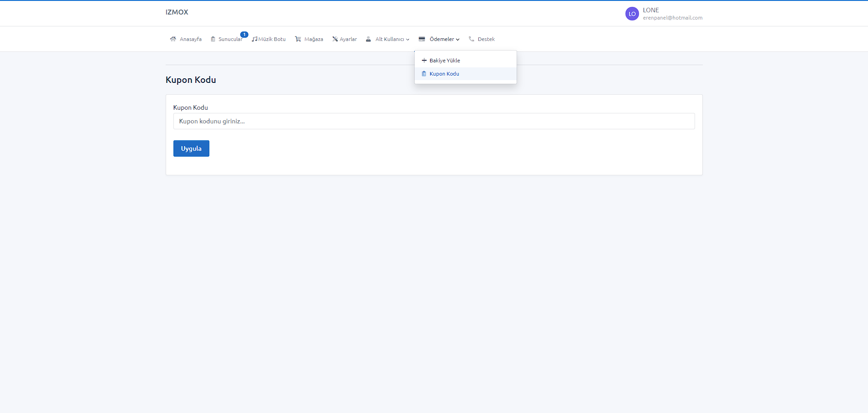This screenshot has width=868, height=413.
Task: Click the Ayarlar tools icon
Action: pos(335,39)
